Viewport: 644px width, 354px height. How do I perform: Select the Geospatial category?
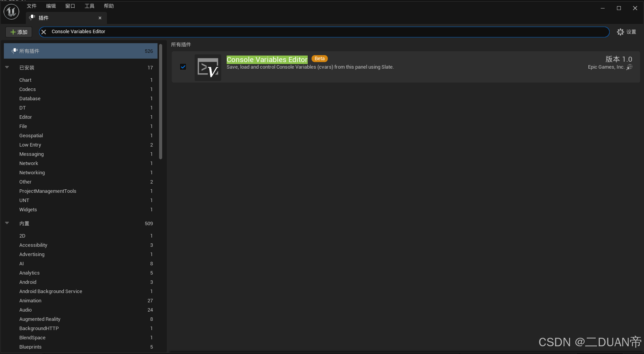tap(81, 135)
